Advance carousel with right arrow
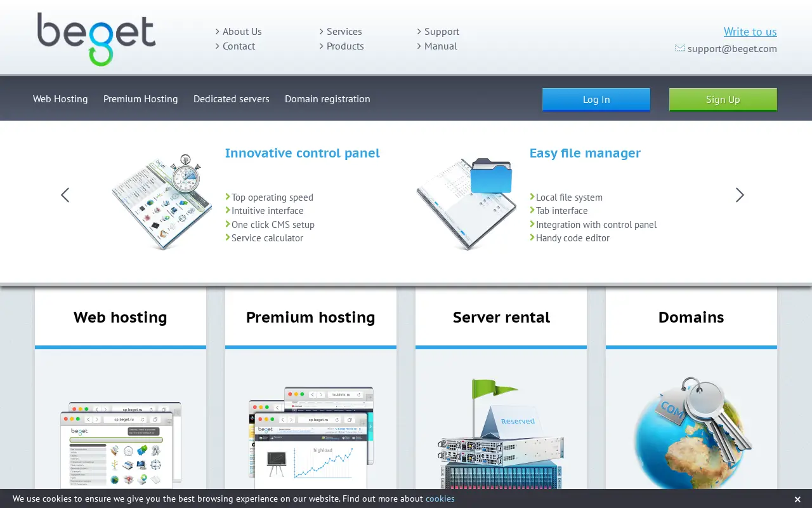This screenshot has width=812, height=508. click(x=740, y=195)
